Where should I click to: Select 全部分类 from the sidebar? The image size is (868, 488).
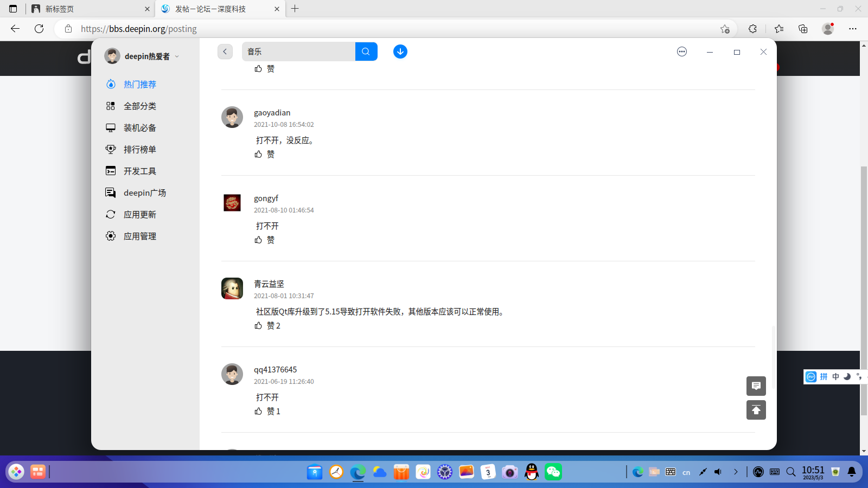pos(140,106)
